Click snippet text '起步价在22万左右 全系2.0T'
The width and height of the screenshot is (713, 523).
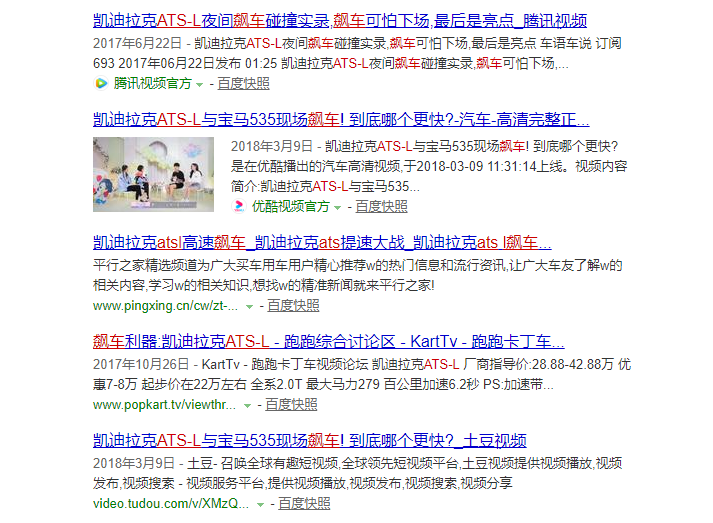pos(221,385)
